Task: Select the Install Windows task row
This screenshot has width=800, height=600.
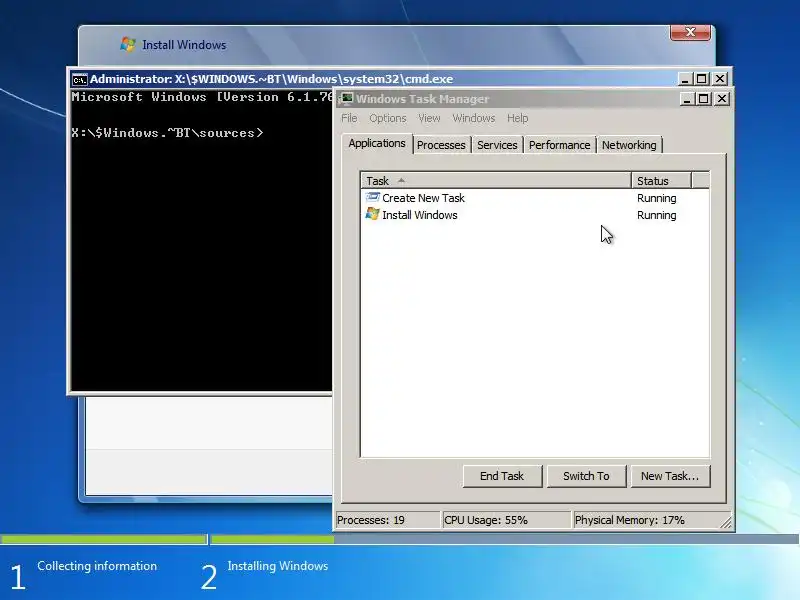Action: [x=535, y=215]
